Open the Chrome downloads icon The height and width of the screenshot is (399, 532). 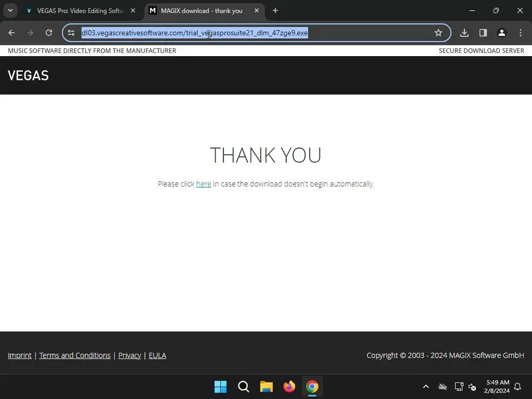tap(464, 33)
